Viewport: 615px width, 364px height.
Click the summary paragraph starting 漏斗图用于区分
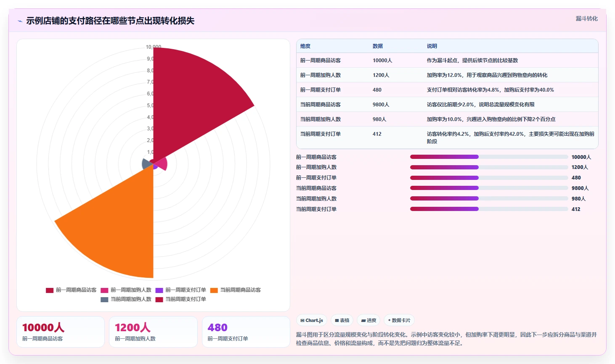pos(447,339)
